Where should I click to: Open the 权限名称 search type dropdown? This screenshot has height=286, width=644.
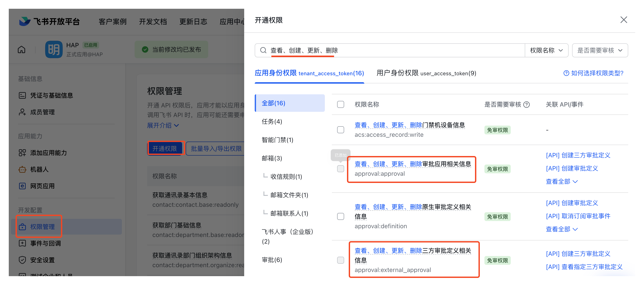tap(546, 50)
